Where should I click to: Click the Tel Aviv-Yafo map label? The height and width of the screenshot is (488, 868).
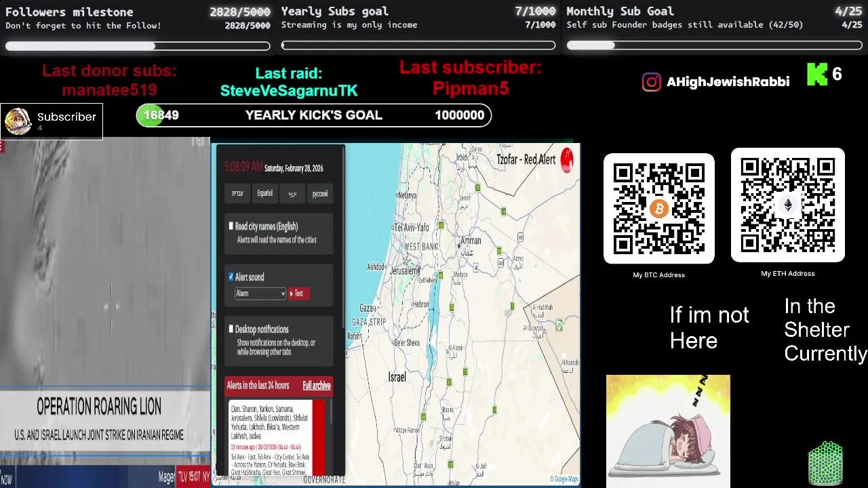[x=412, y=228]
